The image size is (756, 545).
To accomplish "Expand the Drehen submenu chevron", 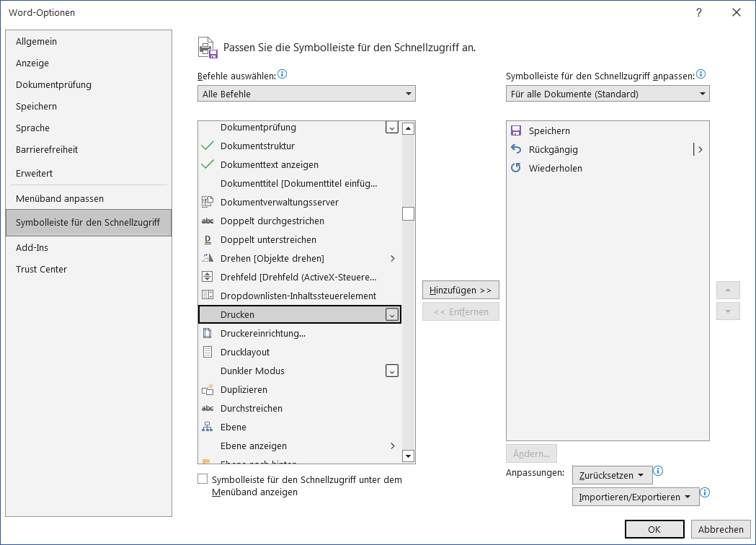I will [x=393, y=259].
